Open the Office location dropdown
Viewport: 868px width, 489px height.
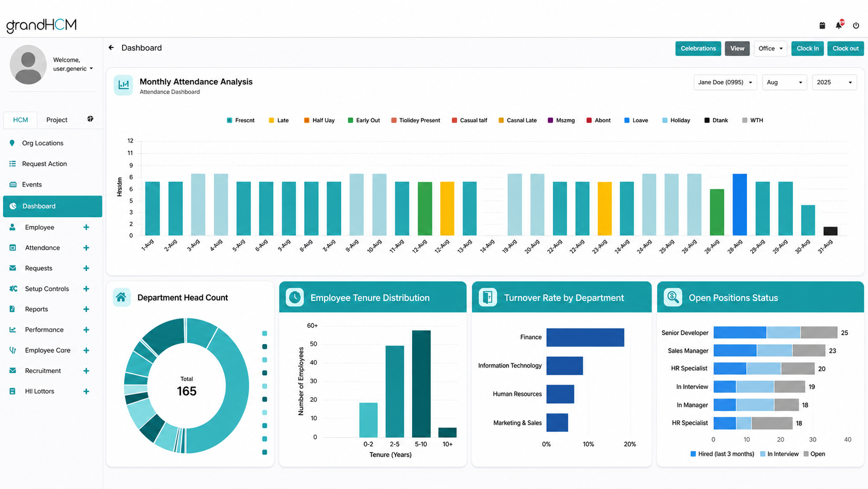[x=770, y=48]
